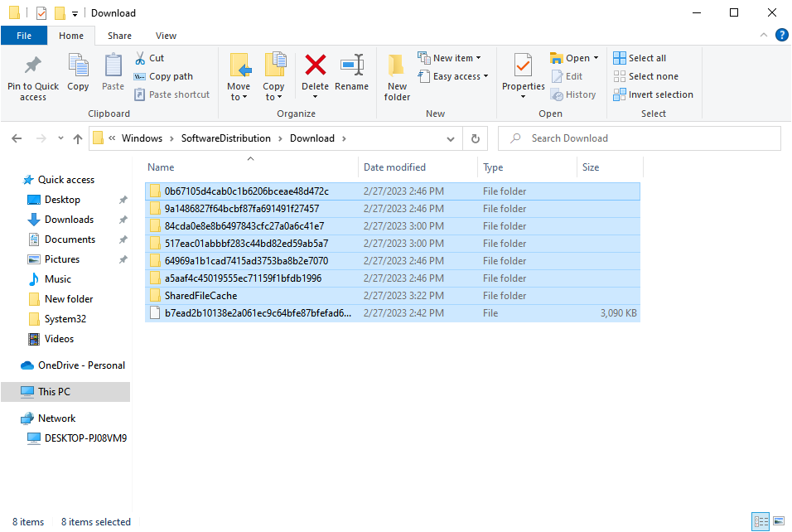Expand address bar history dropdown
The height and width of the screenshot is (532, 792).
451,139
